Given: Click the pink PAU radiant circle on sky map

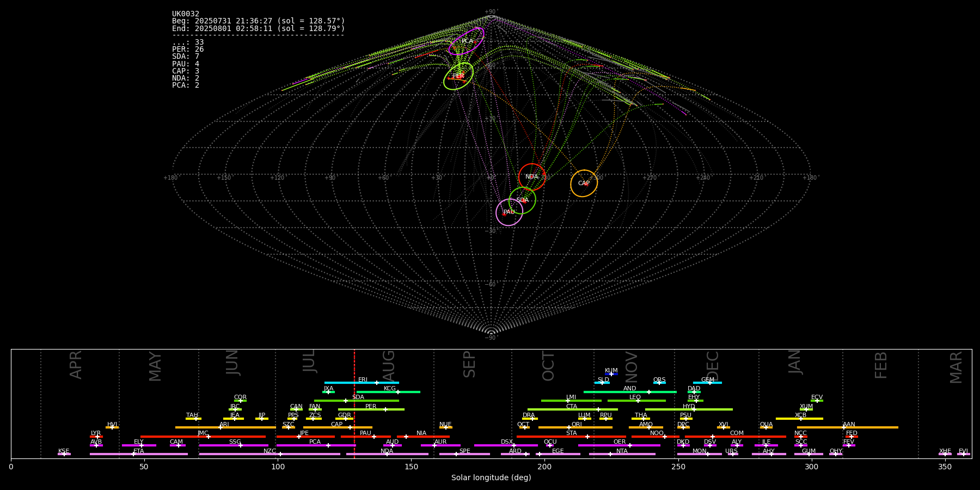Looking at the screenshot, I should tap(509, 212).
